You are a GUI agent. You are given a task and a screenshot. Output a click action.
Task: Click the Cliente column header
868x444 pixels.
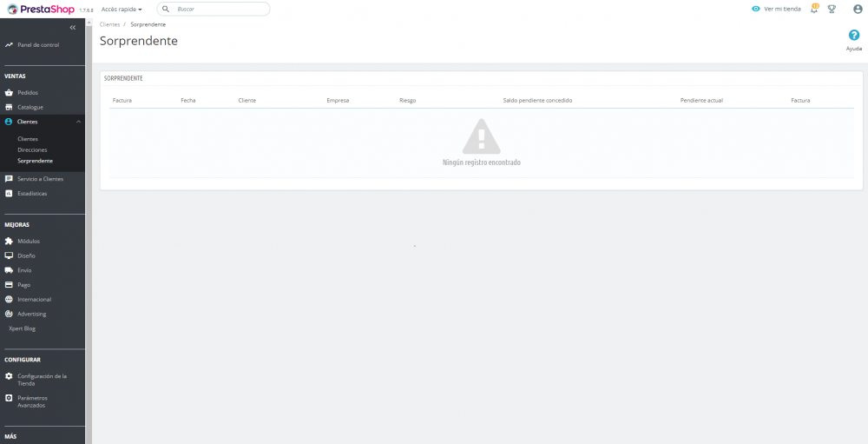247,100
